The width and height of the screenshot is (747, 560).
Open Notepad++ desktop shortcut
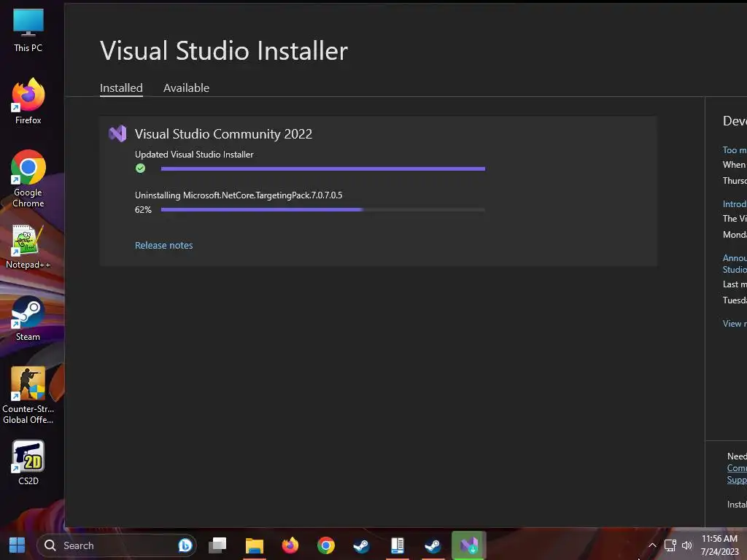tap(28, 246)
